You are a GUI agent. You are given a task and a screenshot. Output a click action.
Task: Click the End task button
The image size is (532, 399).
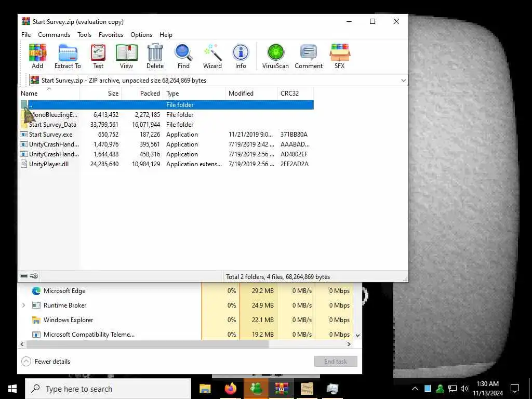(336, 362)
